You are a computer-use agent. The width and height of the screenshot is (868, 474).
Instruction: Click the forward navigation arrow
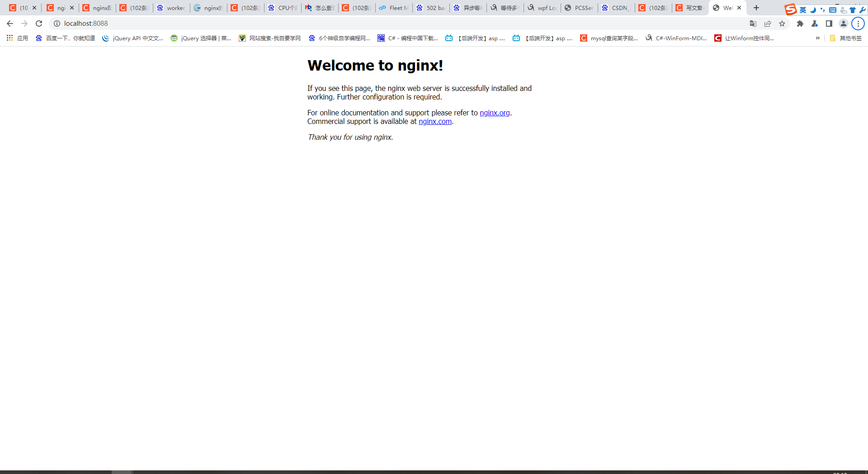click(24, 24)
